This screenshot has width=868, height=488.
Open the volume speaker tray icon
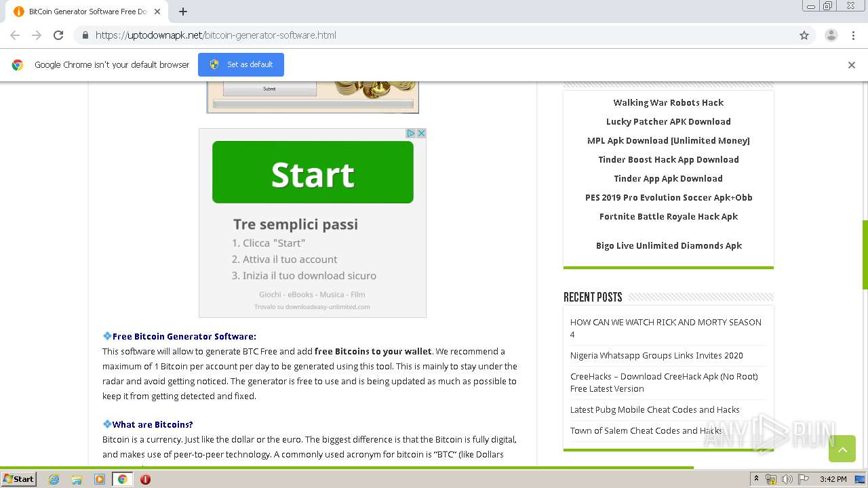[x=787, y=479]
